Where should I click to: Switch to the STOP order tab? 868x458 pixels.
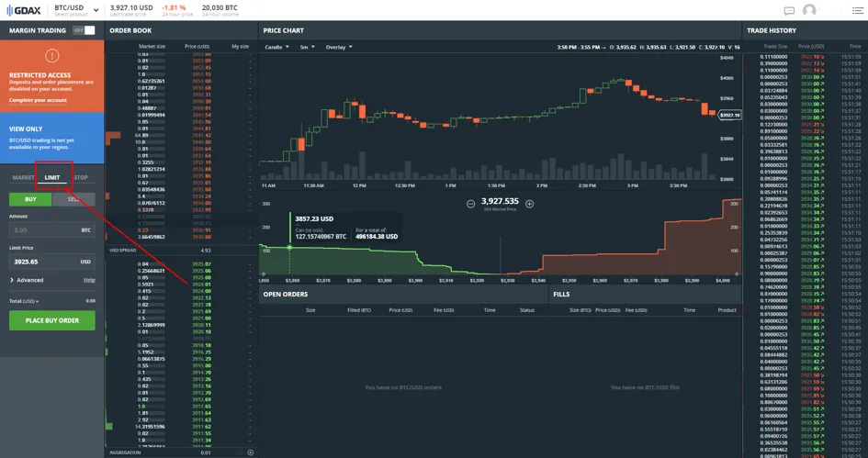81,177
